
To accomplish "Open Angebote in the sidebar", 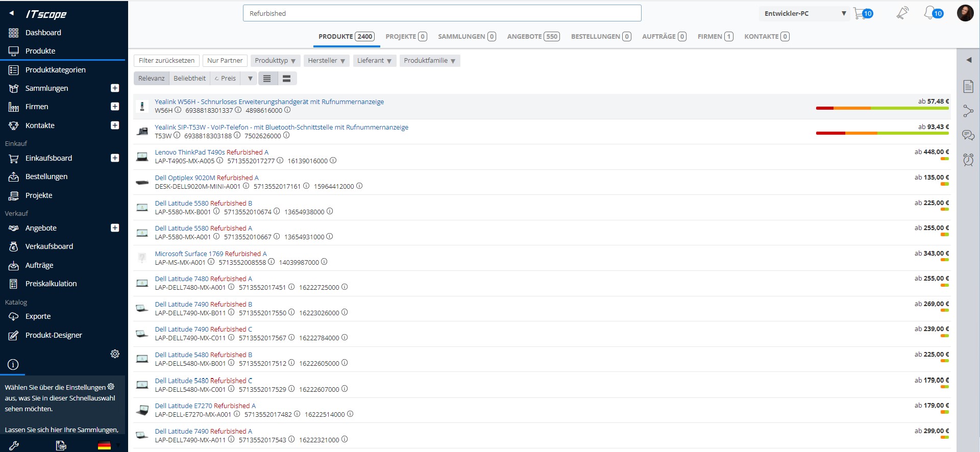I will point(41,228).
